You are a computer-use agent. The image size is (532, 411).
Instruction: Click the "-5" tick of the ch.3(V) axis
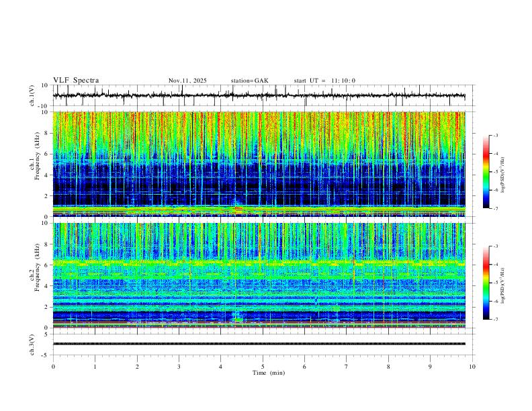pyautogui.click(x=45, y=355)
